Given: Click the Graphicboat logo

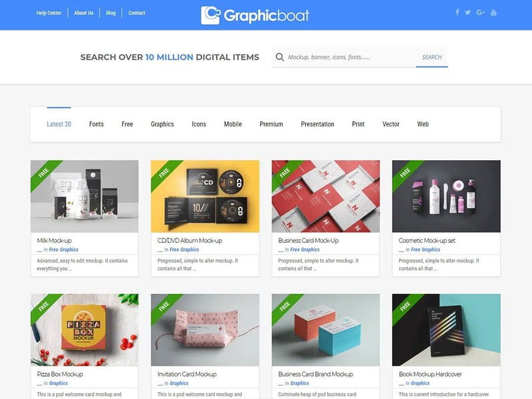Looking at the screenshot, I should [255, 15].
